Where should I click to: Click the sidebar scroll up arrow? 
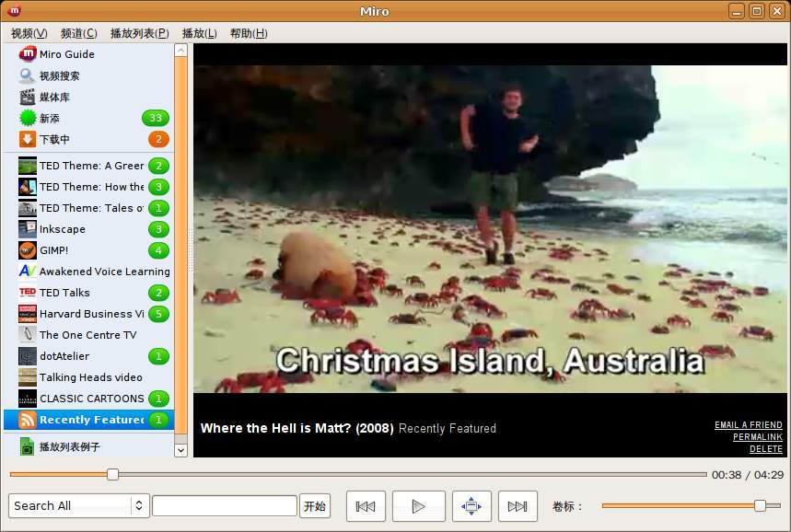[180, 51]
